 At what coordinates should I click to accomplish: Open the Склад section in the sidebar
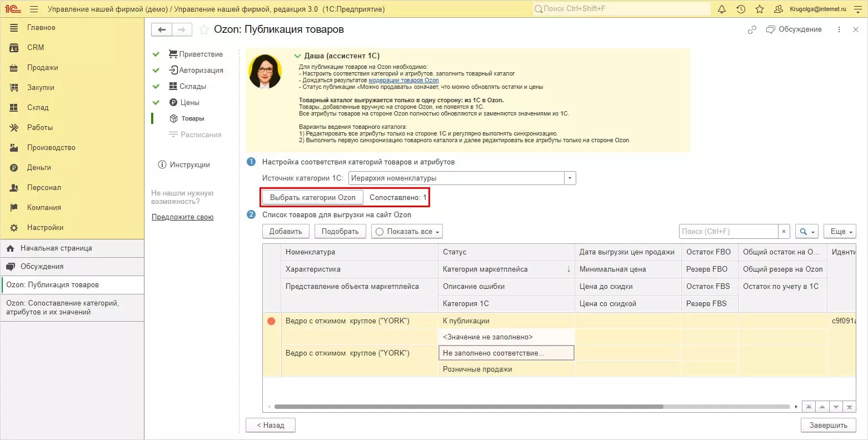tap(38, 108)
